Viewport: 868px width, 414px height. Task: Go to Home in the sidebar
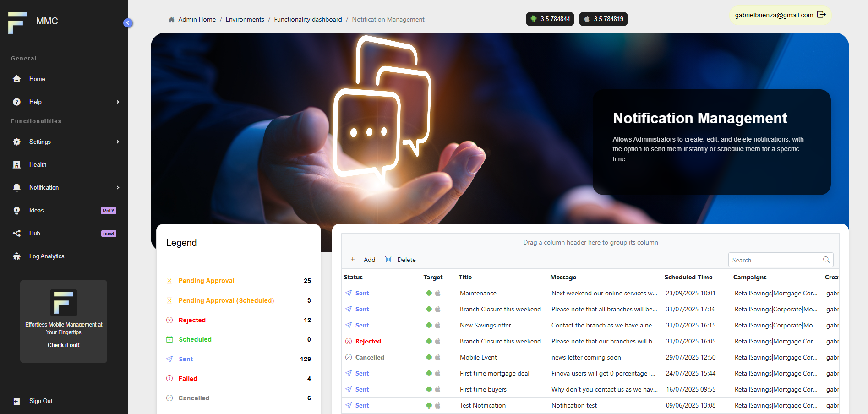pyautogui.click(x=37, y=79)
